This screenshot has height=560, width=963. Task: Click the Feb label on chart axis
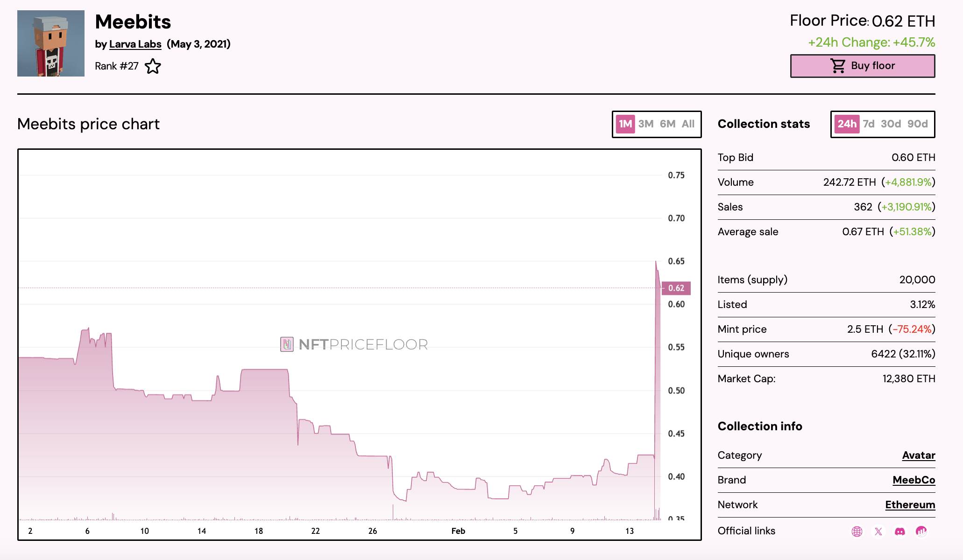click(458, 531)
